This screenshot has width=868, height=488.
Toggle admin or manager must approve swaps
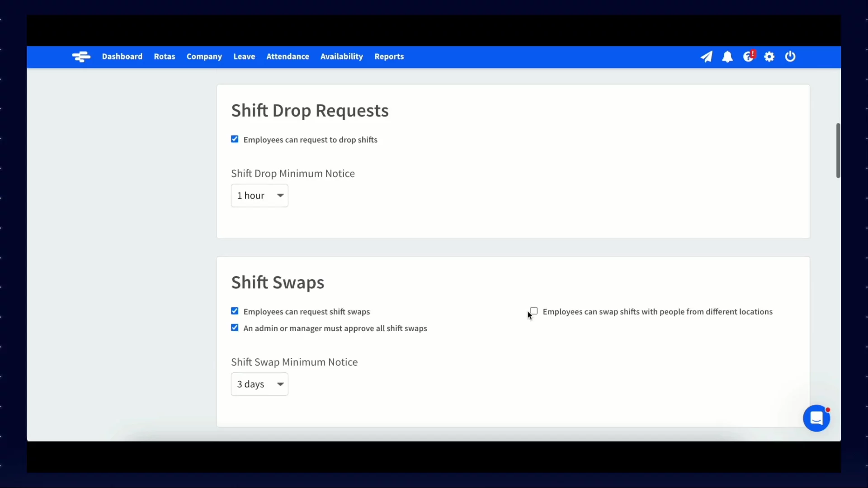point(235,328)
